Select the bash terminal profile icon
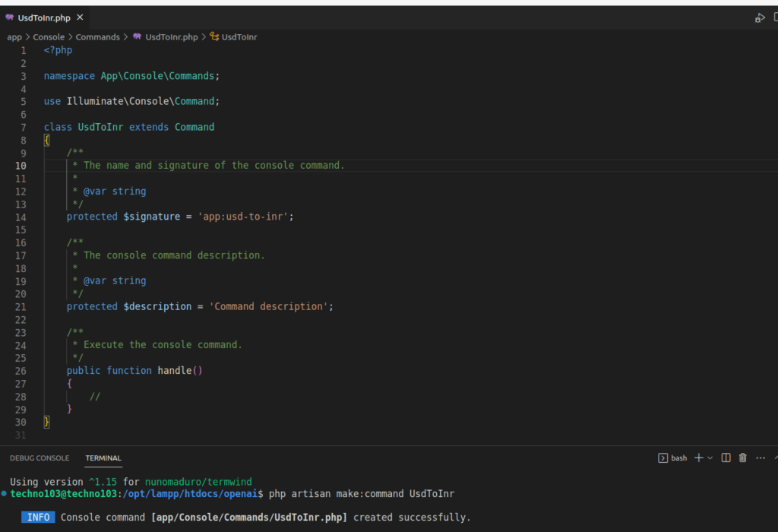 coord(663,458)
